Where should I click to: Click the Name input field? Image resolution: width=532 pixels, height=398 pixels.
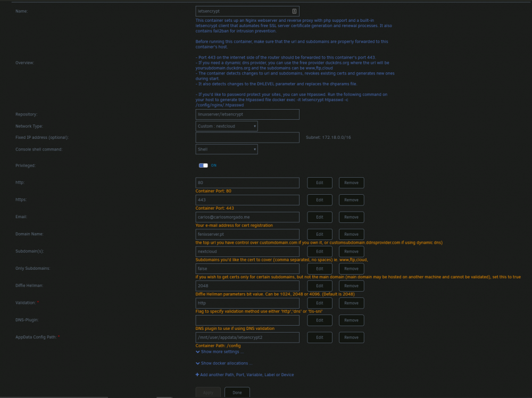pos(247,11)
